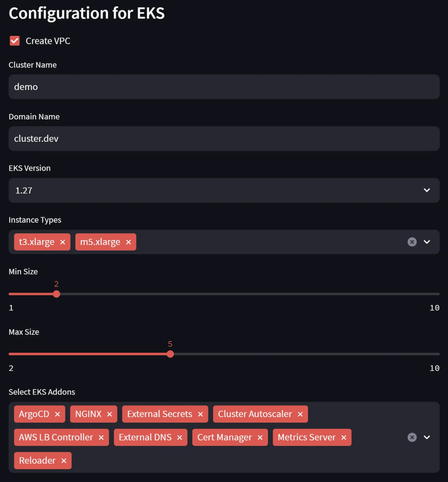Remove the Cluster Autoscaler addon
The image size is (448, 482).
tap(300, 414)
